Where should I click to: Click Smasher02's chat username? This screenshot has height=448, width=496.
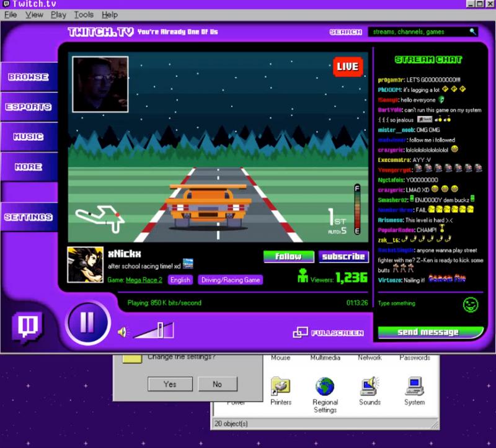click(x=393, y=200)
